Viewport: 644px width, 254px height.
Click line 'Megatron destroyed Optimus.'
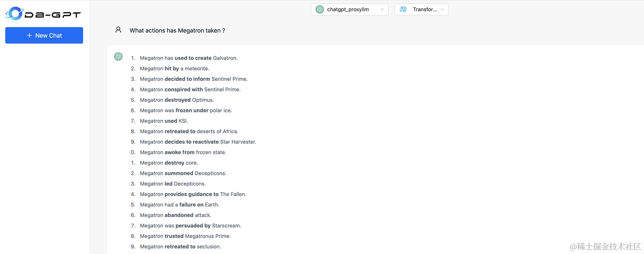coord(177,100)
